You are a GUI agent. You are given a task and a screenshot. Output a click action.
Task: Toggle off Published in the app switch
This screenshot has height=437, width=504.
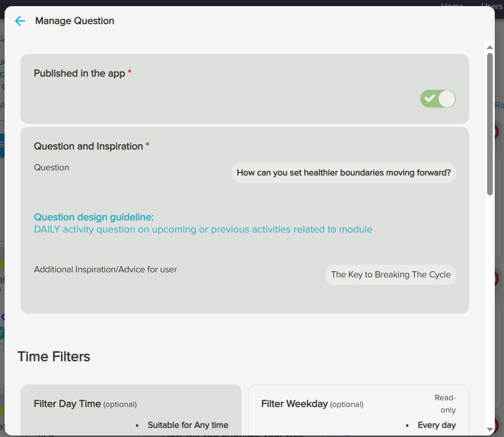(x=437, y=99)
